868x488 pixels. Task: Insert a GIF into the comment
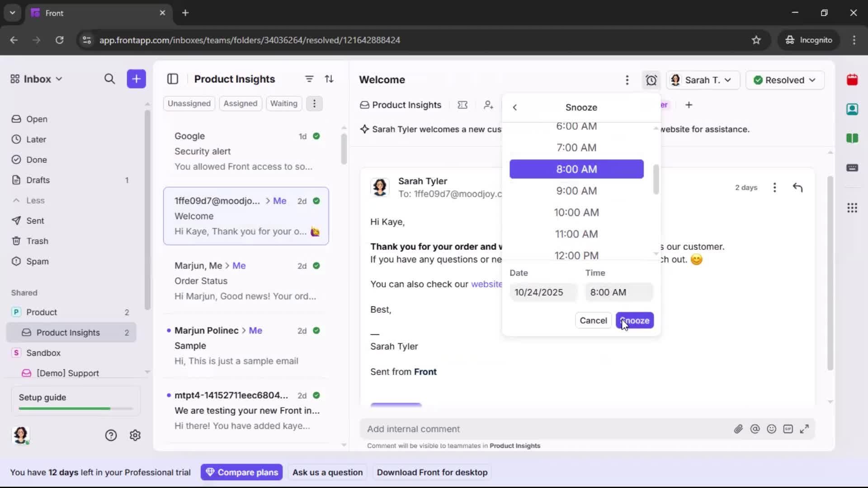click(788, 429)
